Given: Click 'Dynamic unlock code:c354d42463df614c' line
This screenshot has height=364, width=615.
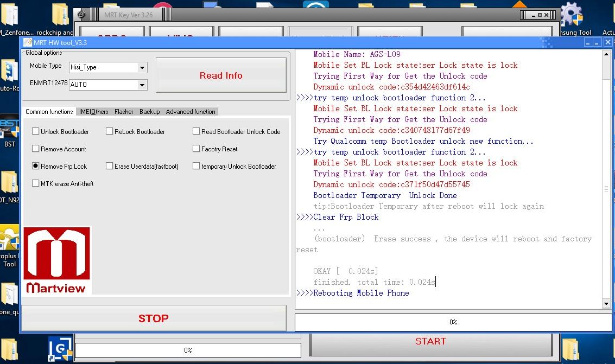Looking at the screenshot, I should (x=391, y=87).
